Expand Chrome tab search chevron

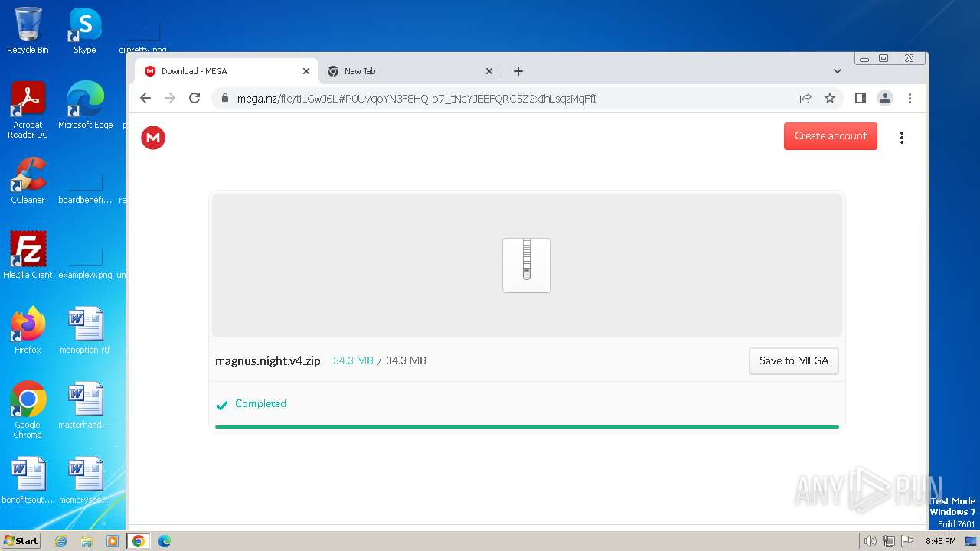coord(837,71)
